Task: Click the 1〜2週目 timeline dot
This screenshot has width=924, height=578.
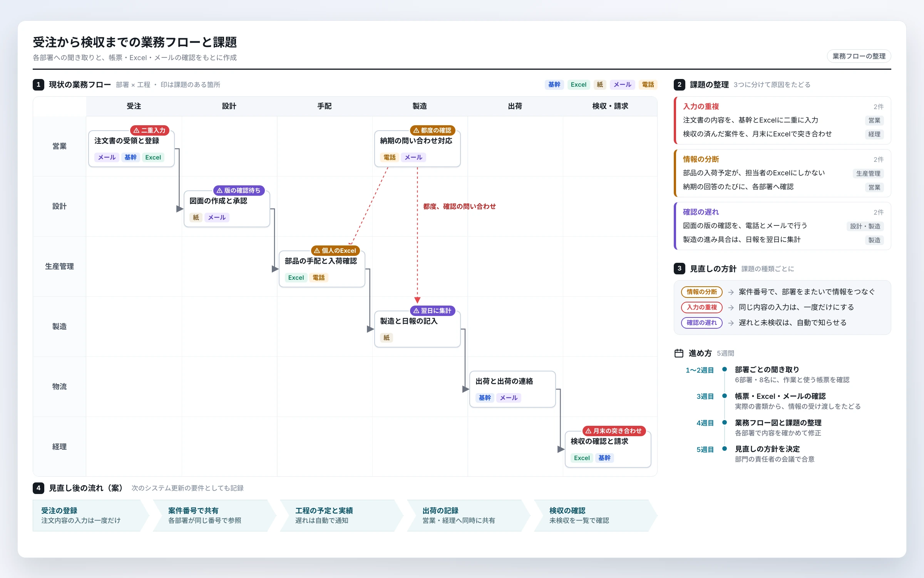Action: (724, 369)
